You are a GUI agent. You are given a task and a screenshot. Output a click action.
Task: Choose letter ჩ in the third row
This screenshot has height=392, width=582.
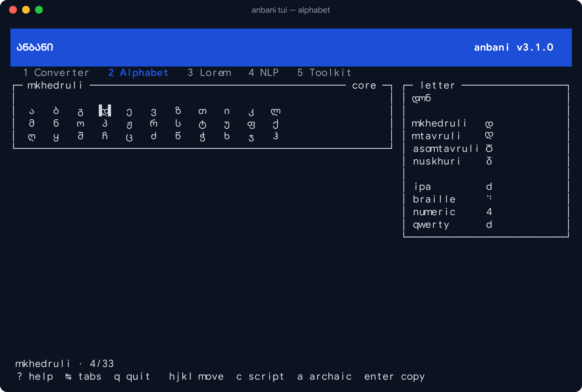pyautogui.click(x=105, y=136)
